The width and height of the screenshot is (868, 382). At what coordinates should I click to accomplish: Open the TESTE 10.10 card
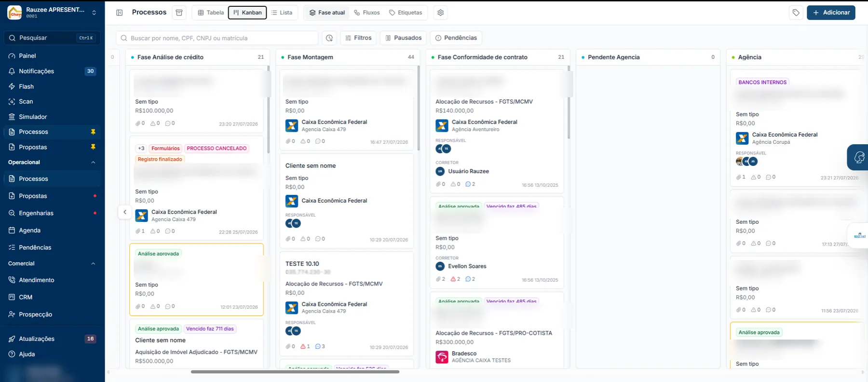click(x=346, y=305)
